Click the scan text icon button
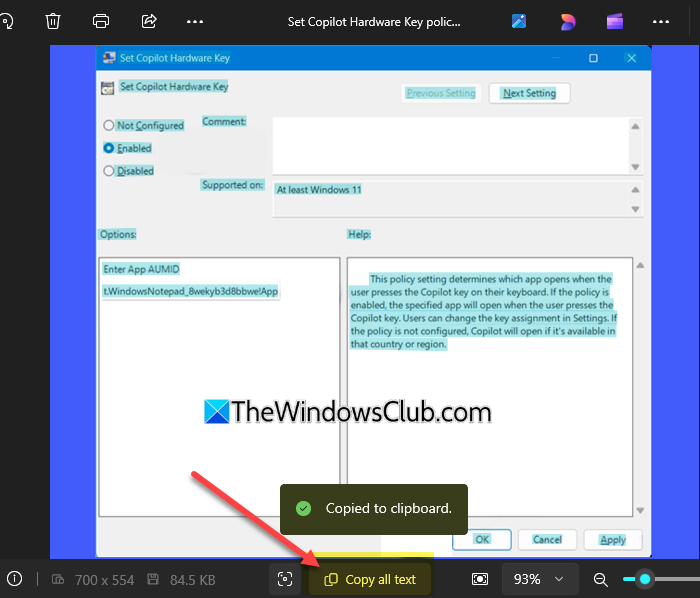700x598 pixels. (x=285, y=579)
